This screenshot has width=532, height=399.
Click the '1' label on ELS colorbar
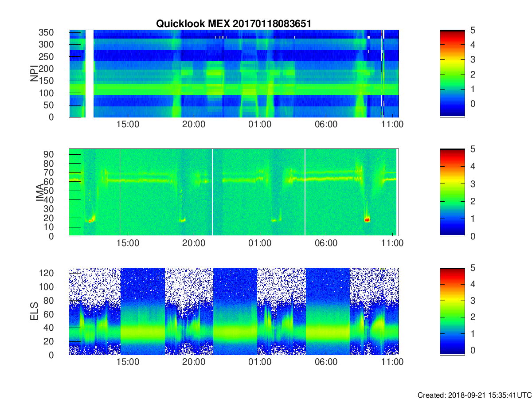point(473,333)
